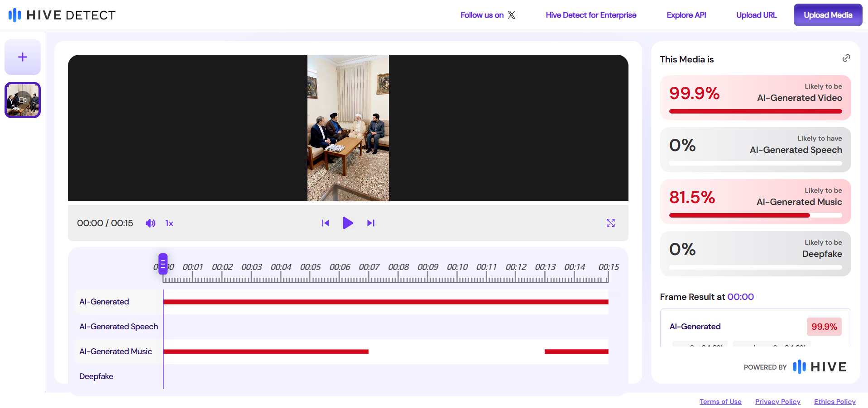Click the AI-Generated timeline row label

[104, 302]
